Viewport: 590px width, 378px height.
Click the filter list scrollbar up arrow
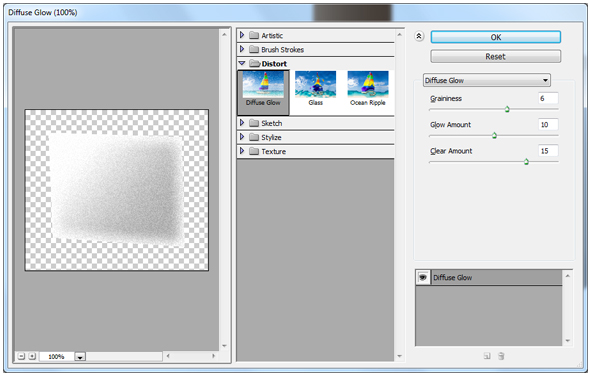(x=399, y=35)
